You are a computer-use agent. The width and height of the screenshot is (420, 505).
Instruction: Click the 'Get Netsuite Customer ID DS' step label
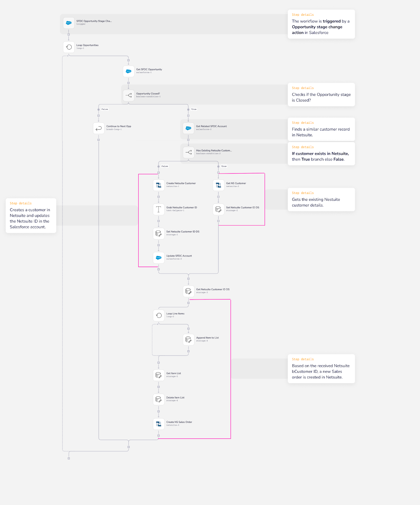(213, 289)
